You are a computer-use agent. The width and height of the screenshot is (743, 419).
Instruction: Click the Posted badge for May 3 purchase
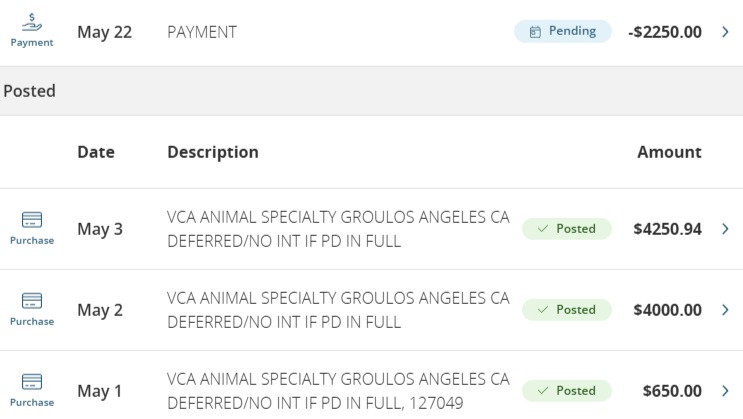coord(567,229)
